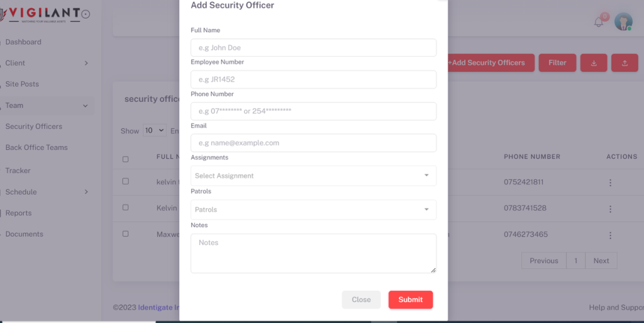Click the upload icon button
This screenshot has height=323, width=644.
[x=625, y=63]
